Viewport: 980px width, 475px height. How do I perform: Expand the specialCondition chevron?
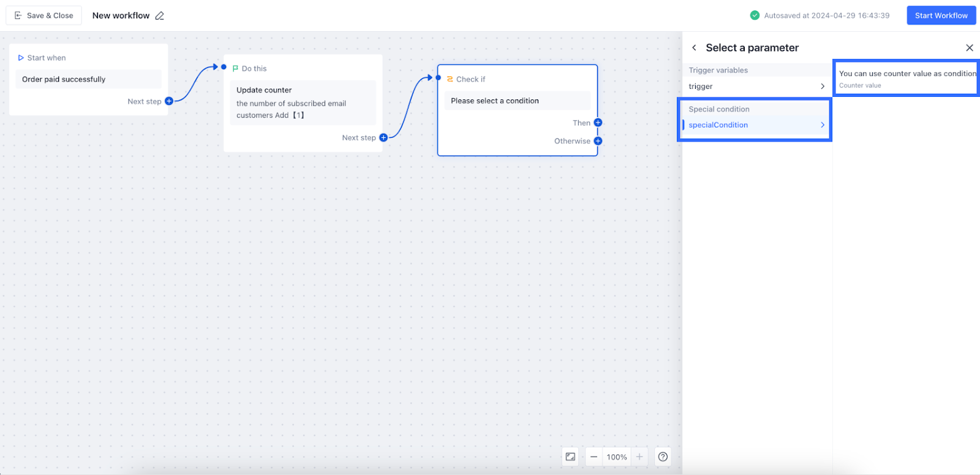coord(823,125)
